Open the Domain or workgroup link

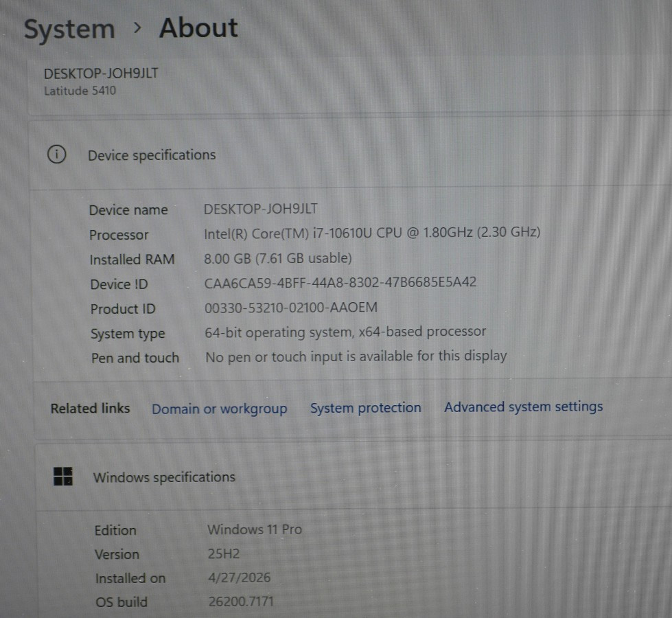pos(220,409)
